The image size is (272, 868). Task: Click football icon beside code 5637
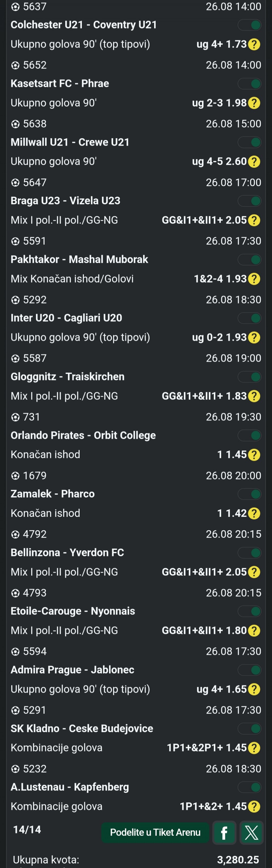15,7
